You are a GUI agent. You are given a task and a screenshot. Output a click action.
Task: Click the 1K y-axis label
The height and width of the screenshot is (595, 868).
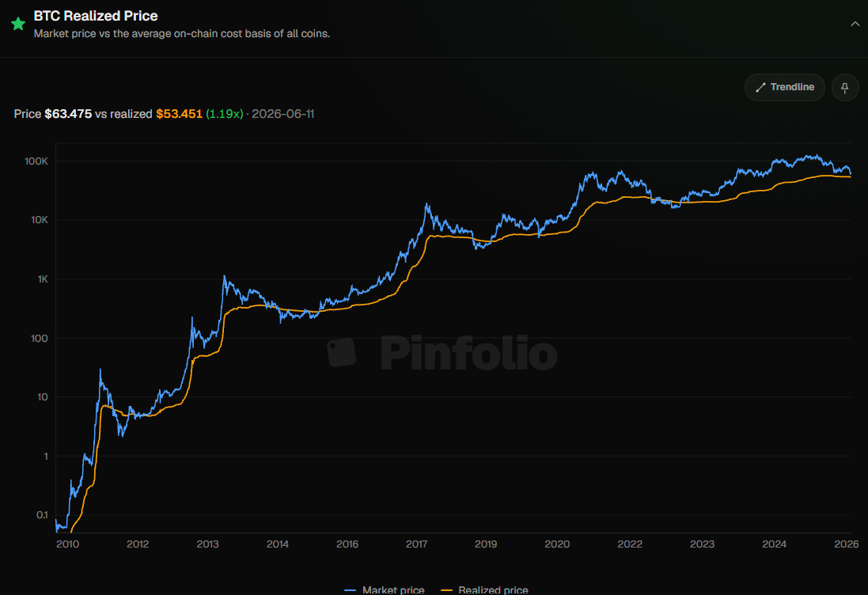click(x=43, y=279)
